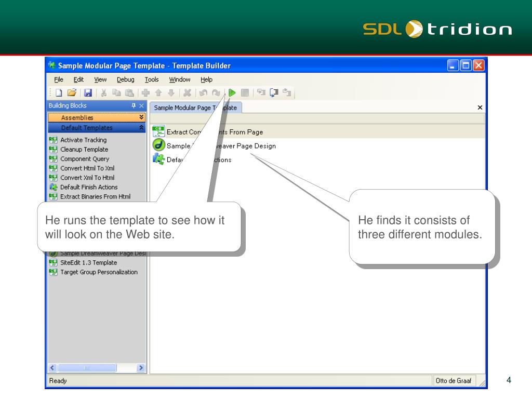Click the Step Out debug icon

point(287,92)
